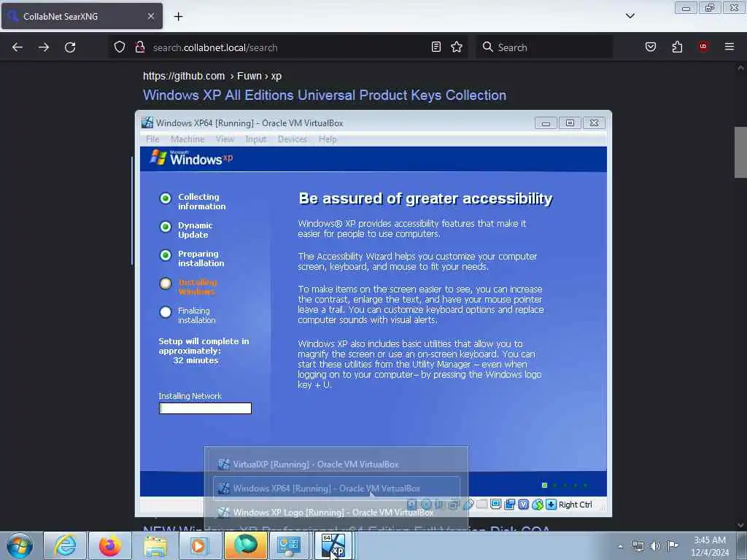Screen dimensions: 747x560
Task: Open the VirtualBox Input menu
Action: [x=255, y=139]
